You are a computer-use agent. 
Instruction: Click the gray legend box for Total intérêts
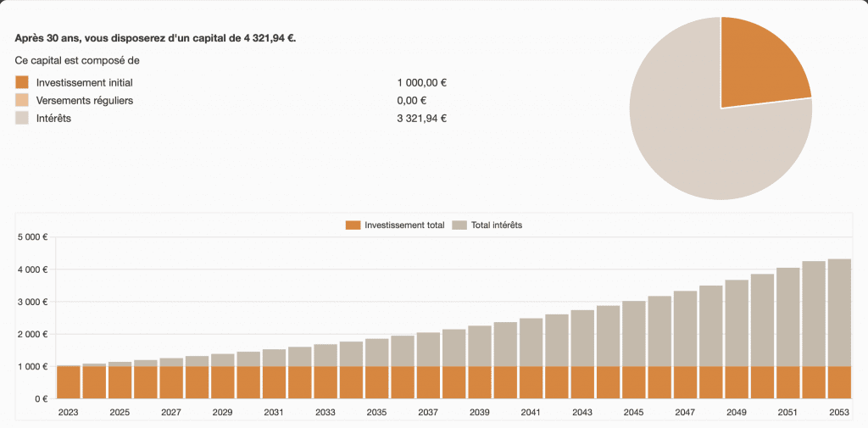tap(459, 225)
